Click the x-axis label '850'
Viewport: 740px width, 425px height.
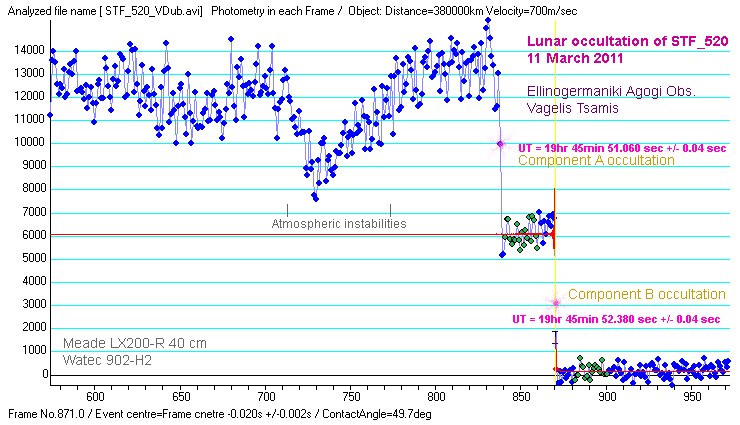522,397
